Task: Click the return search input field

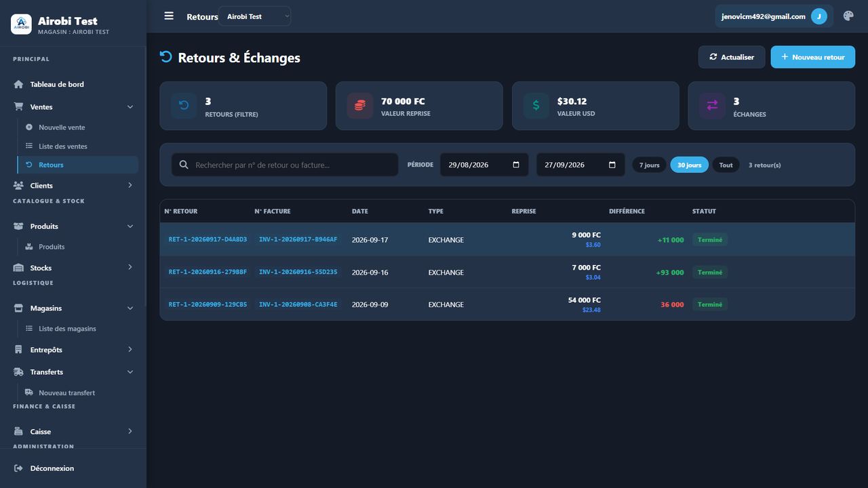Action: pyautogui.click(x=285, y=165)
